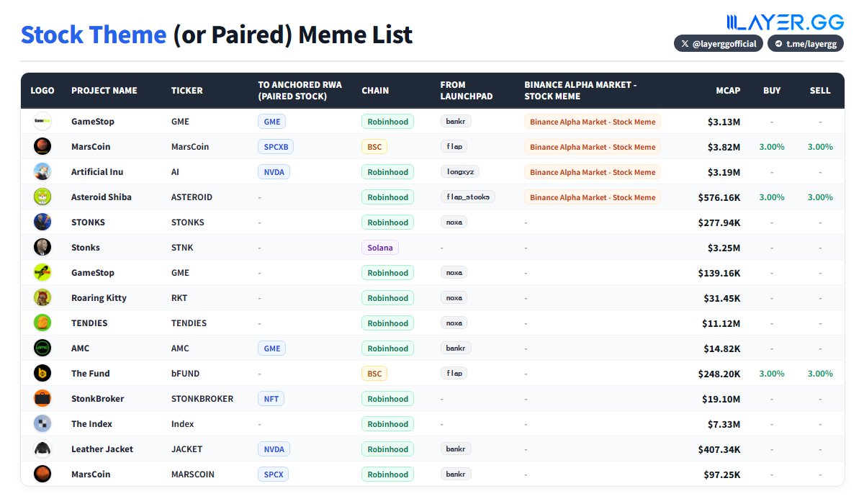Click the SPCX tag in the last MarsCoin row

click(x=274, y=474)
